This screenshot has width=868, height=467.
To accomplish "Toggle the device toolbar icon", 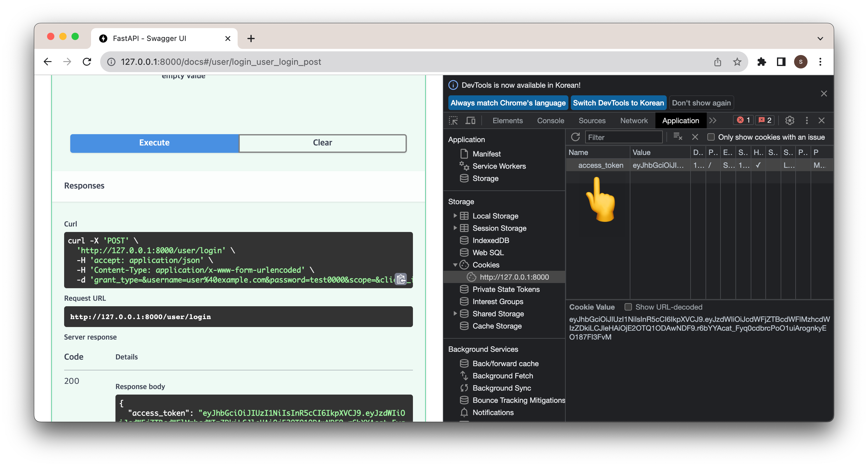I will tap(470, 120).
